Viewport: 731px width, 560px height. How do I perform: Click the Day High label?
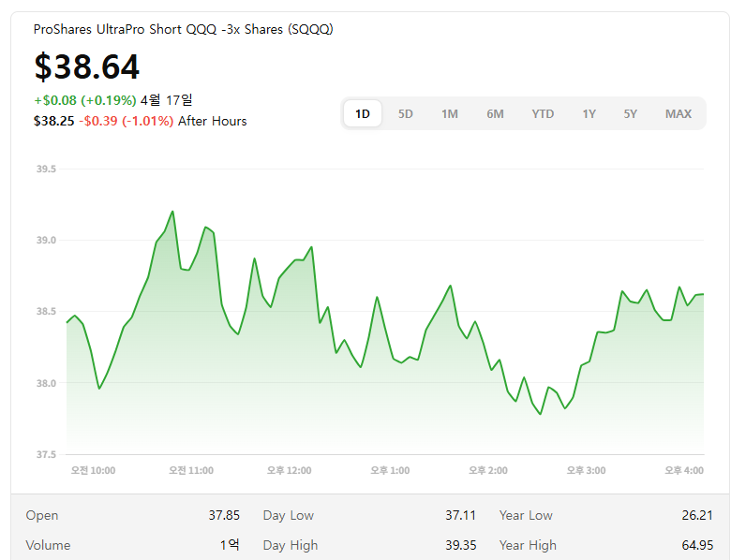pyautogui.click(x=291, y=545)
